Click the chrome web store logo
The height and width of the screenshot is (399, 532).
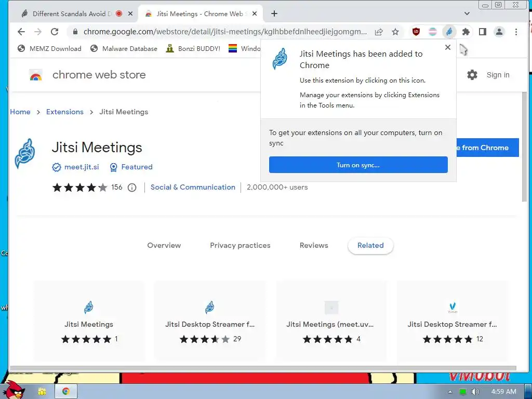pos(87,75)
